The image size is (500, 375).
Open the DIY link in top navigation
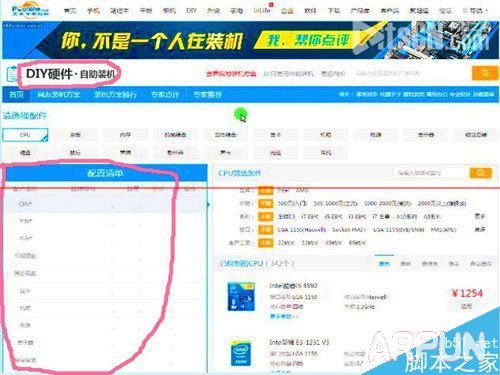191,11
